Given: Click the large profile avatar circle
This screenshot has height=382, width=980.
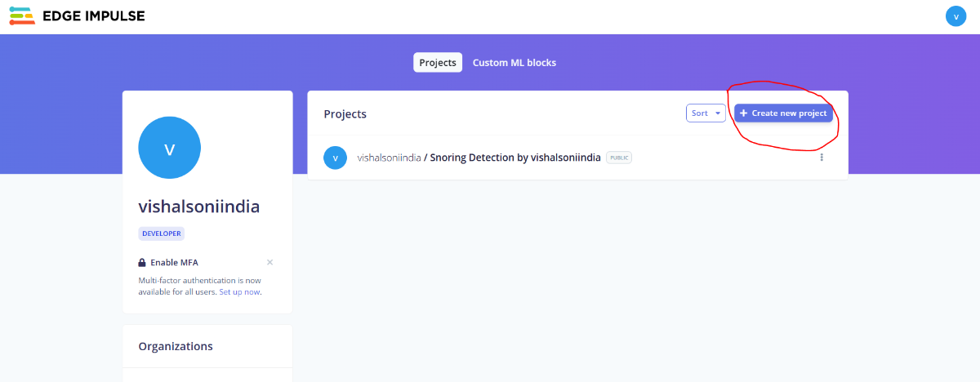Looking at the screenshot, I should [x=170, y=148].
